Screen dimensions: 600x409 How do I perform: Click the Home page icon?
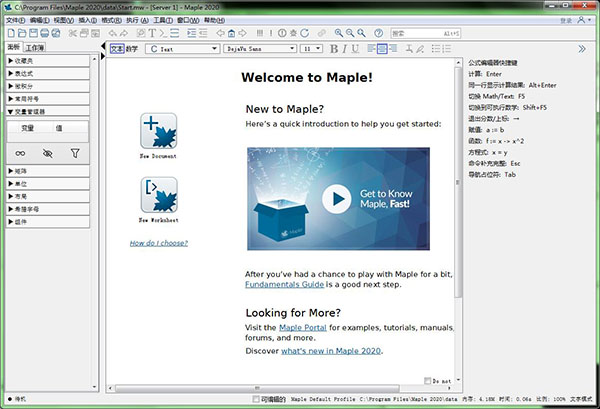click(x=232, y=33)
